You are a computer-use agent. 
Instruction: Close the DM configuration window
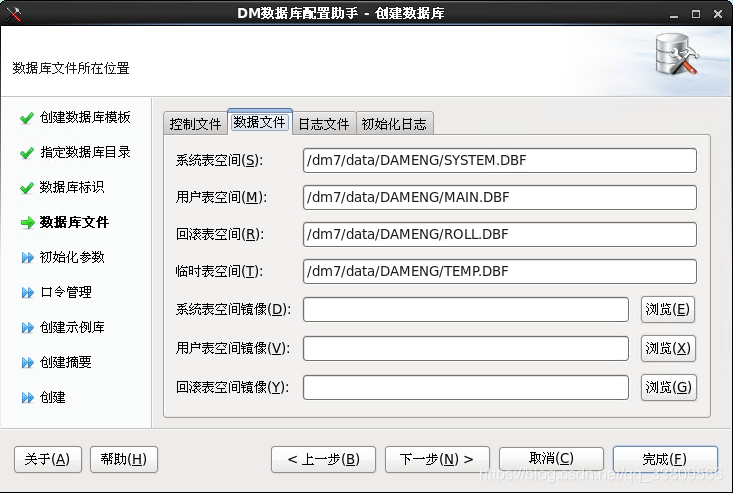[718, 14]
